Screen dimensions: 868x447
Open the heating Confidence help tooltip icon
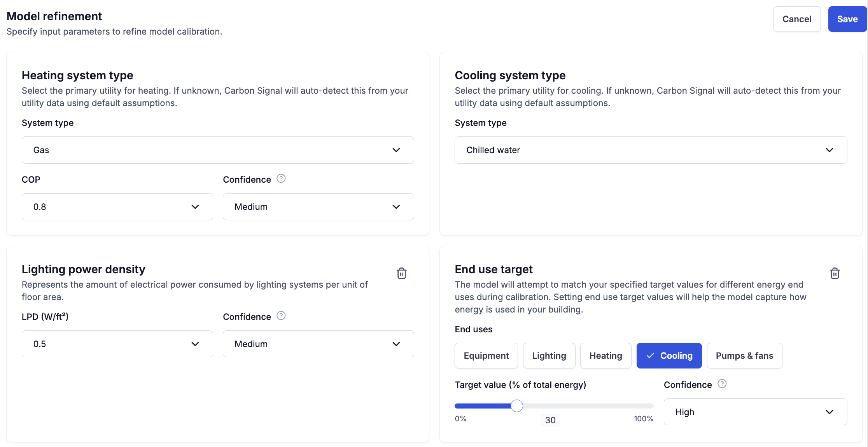coord(281,178)
